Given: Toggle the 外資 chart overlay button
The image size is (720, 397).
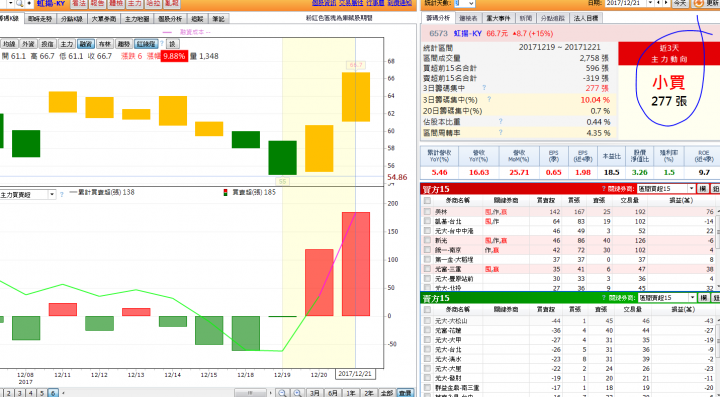Looking at the screenshot, I should coord(28,44).
